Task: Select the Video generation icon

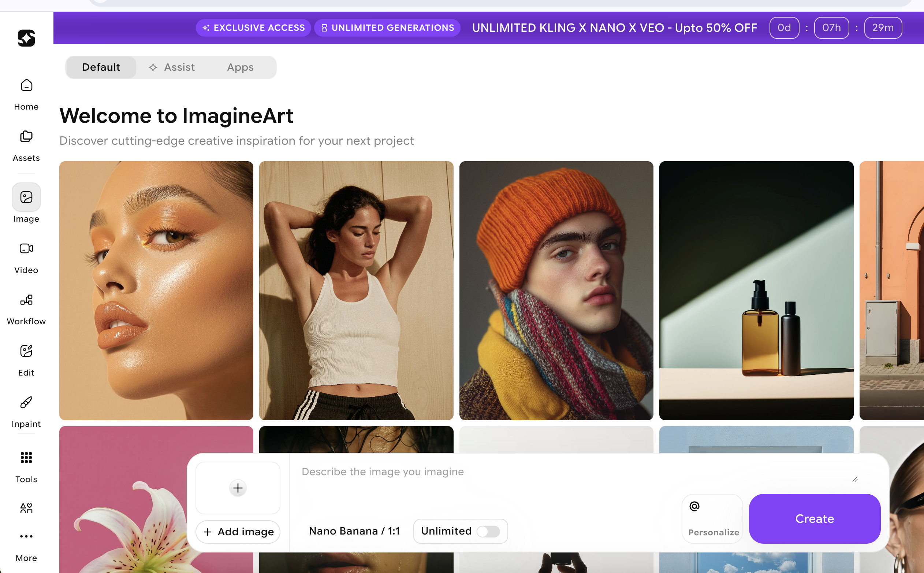Action: pos(26,249)
